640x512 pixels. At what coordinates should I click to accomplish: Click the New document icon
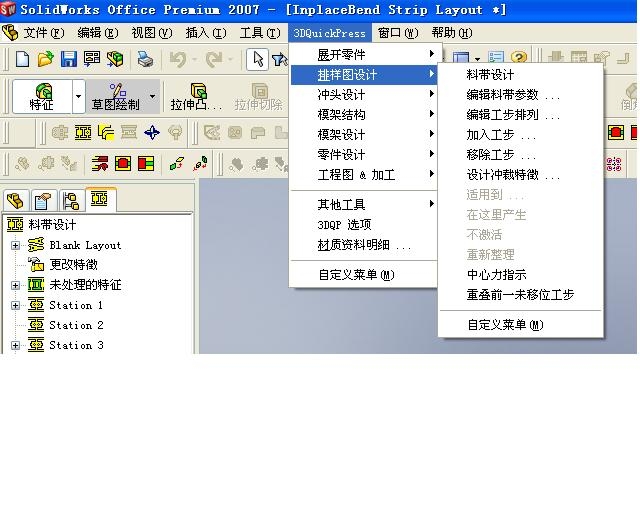pyautogui.click(x=22, y=60)
